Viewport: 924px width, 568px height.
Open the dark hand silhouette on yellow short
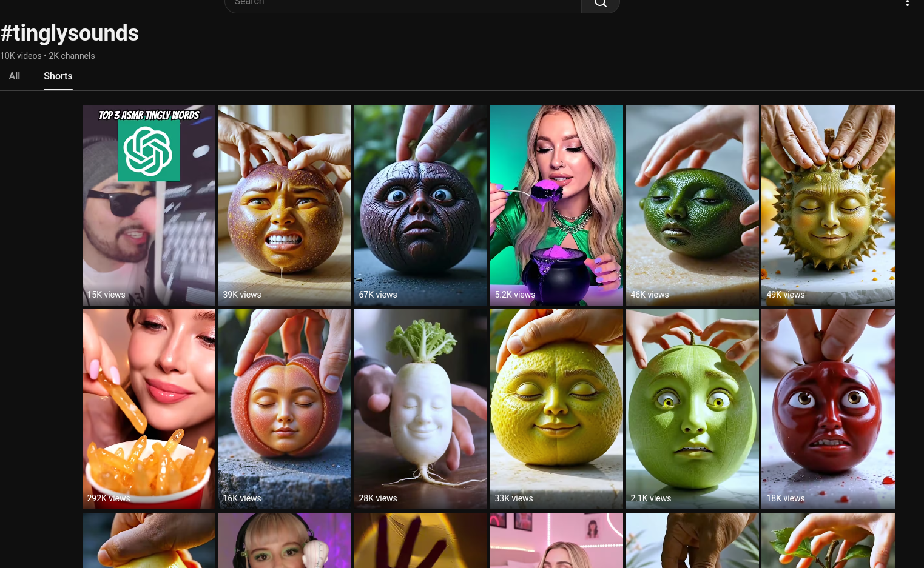[420, 541]
